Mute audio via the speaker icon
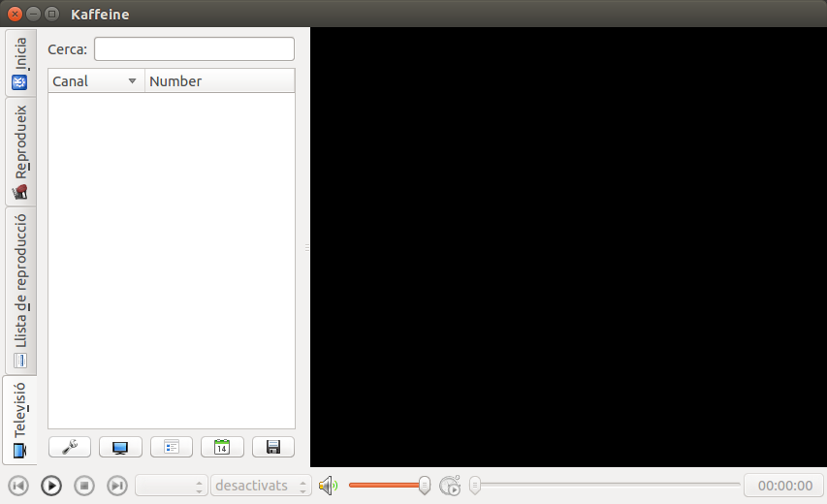This screenshot has width=827, height=504. (328, 486)
